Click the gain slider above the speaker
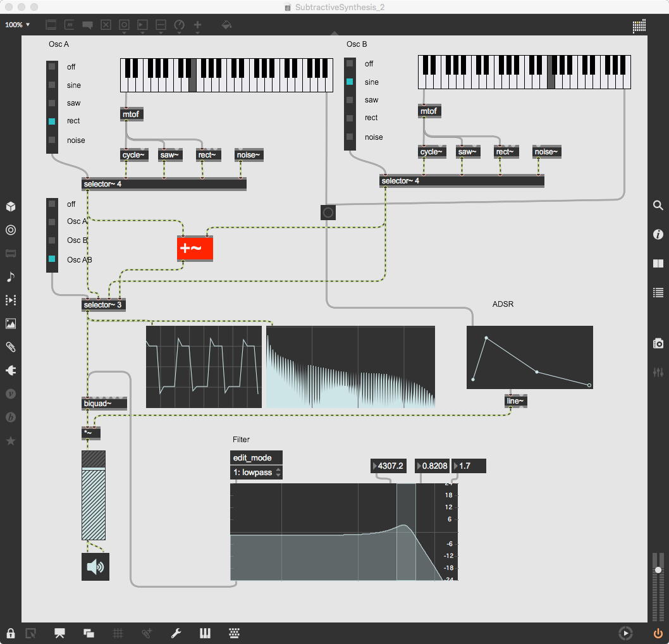669x644 pixels. coord(94,495)
